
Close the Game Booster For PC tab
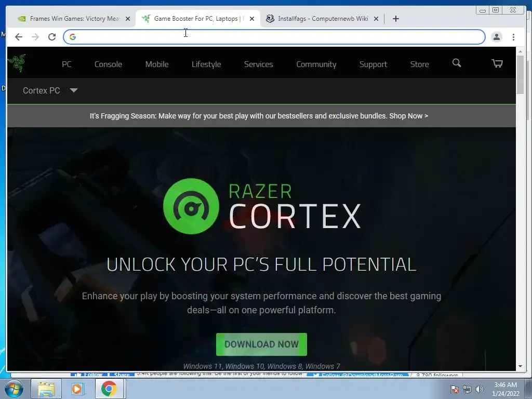point(252,19)
